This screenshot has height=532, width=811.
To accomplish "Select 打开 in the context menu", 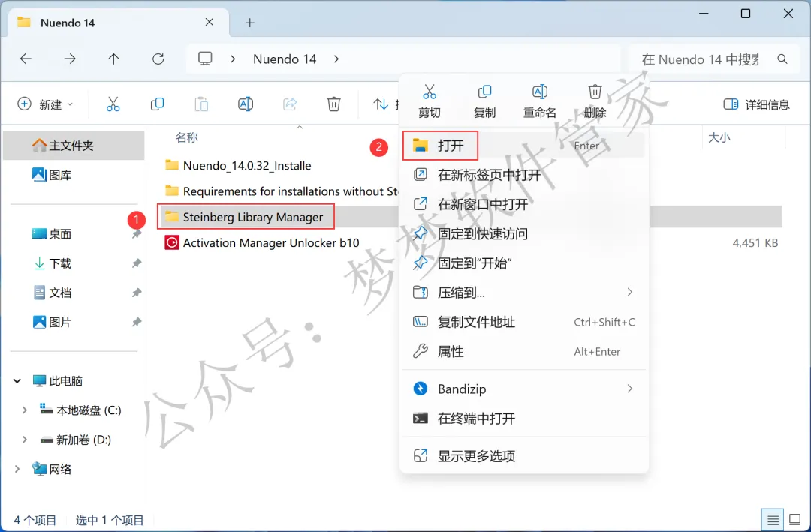I will pyautogui.click(x=523, y=146).
